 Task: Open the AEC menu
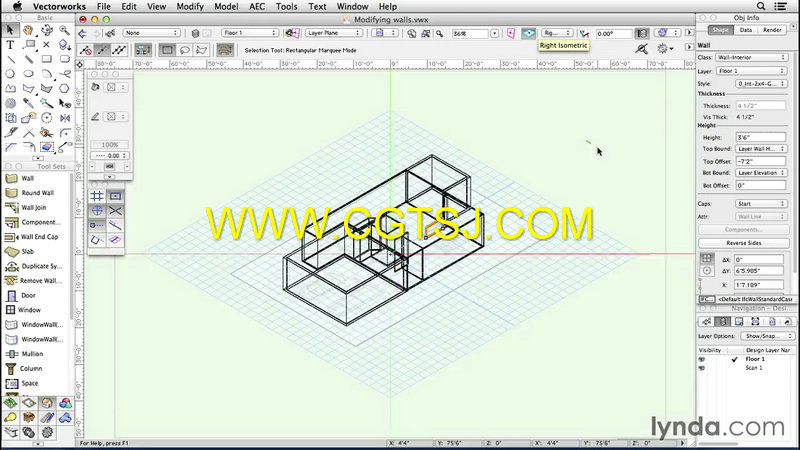[x=257, y=6]
